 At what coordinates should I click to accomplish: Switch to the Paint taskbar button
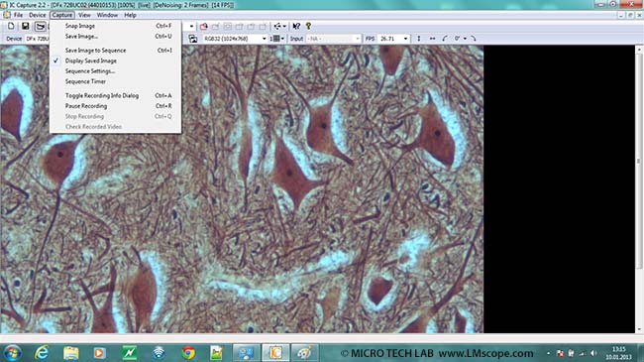[305, 352]
